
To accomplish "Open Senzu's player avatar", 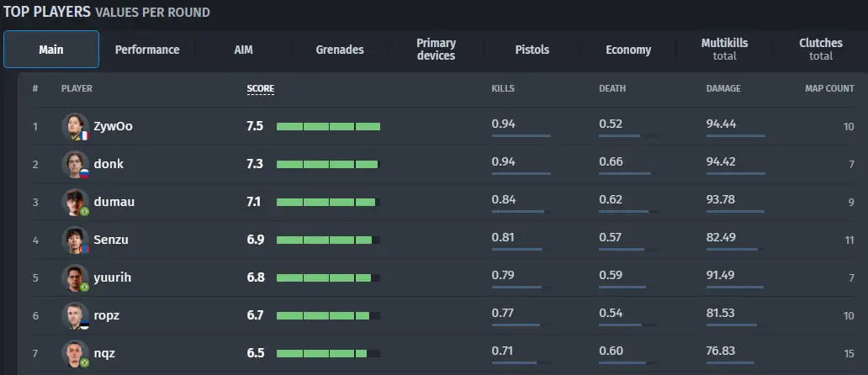I will [x=76, y=240].
